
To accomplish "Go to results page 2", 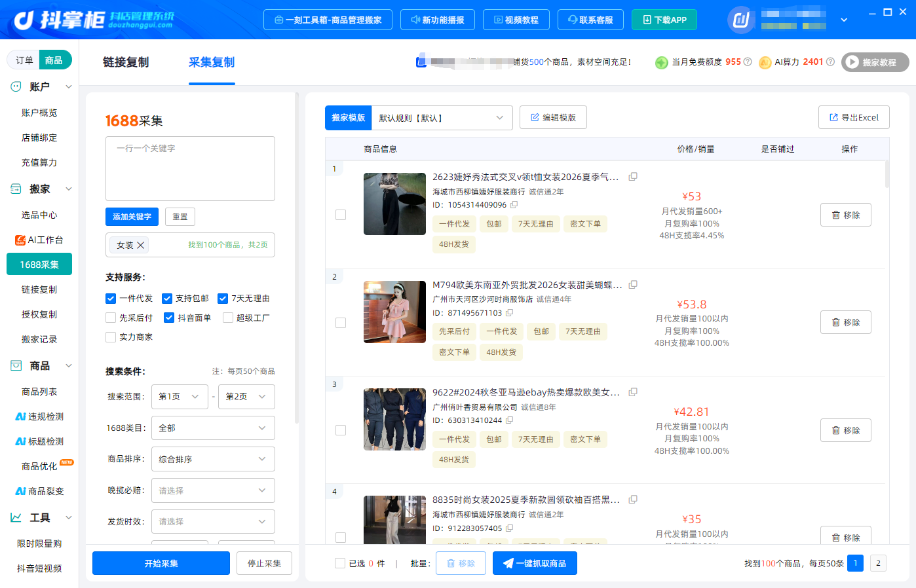I will click(878, 563).
